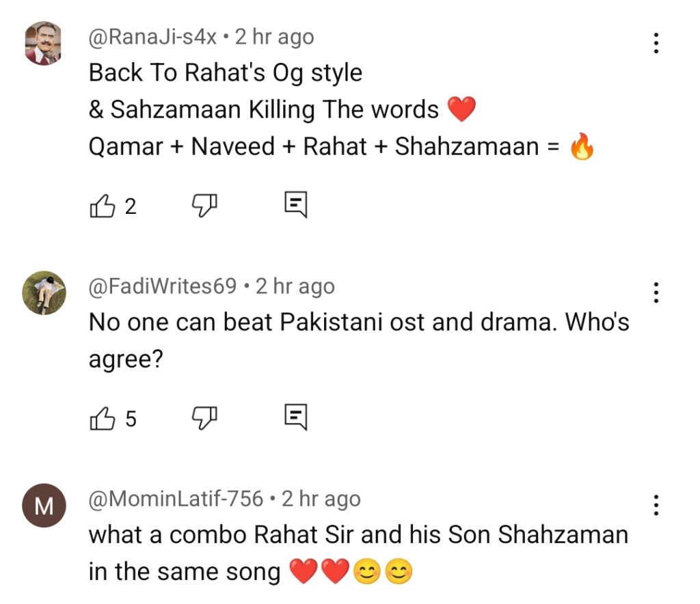Dislike the RanaJi-s4x comment
The width and height of the screenshot is (700, 604).
click(204, 204)
